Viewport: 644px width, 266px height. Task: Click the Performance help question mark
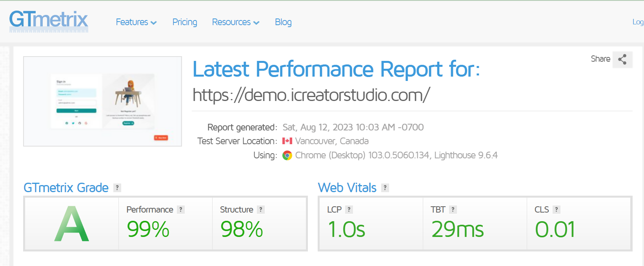pos(181,210)
